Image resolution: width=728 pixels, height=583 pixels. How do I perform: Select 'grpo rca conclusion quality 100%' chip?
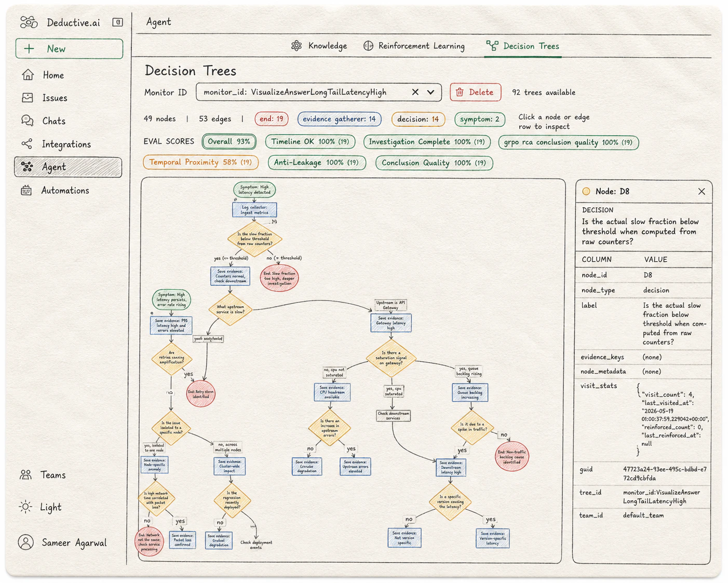tap(569, 142)
